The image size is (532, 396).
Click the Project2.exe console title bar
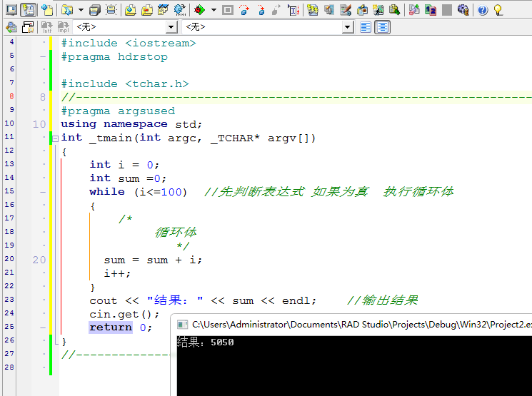(353, 325)
